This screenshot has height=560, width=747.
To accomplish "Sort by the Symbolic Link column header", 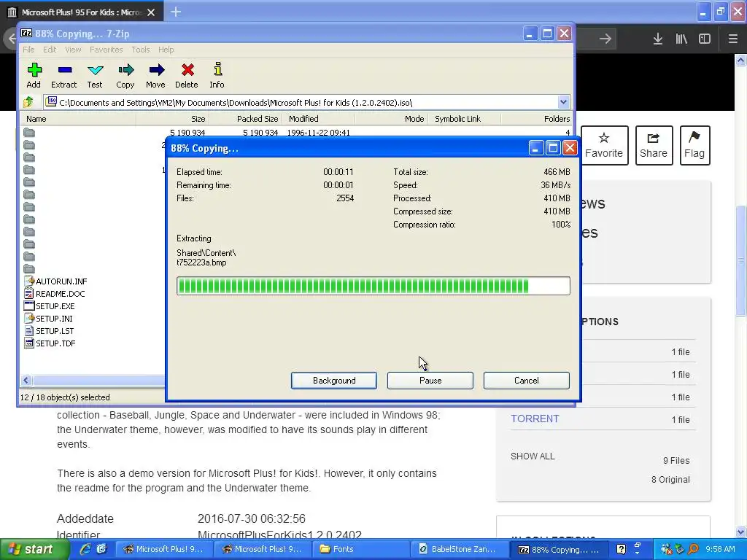I will coord(465,119).
